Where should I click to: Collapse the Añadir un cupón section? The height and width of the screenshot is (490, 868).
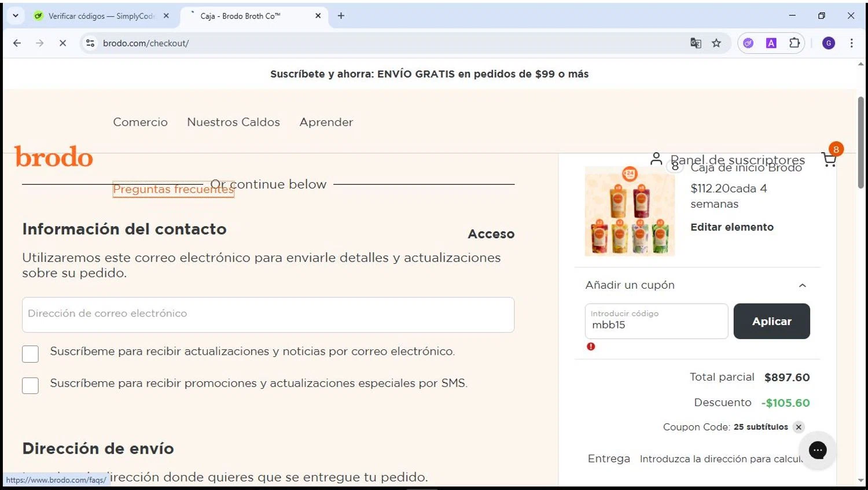(802, 285)
